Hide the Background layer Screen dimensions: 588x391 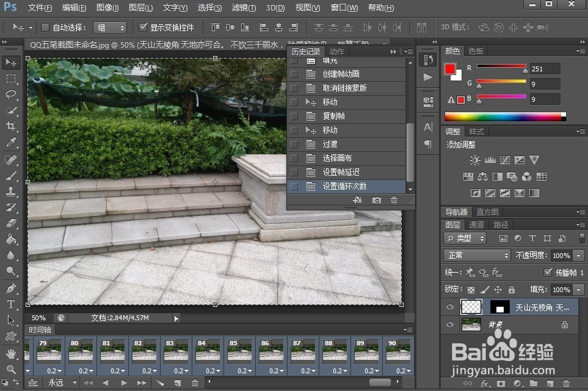pyautogui.click(x=449, y=325)
